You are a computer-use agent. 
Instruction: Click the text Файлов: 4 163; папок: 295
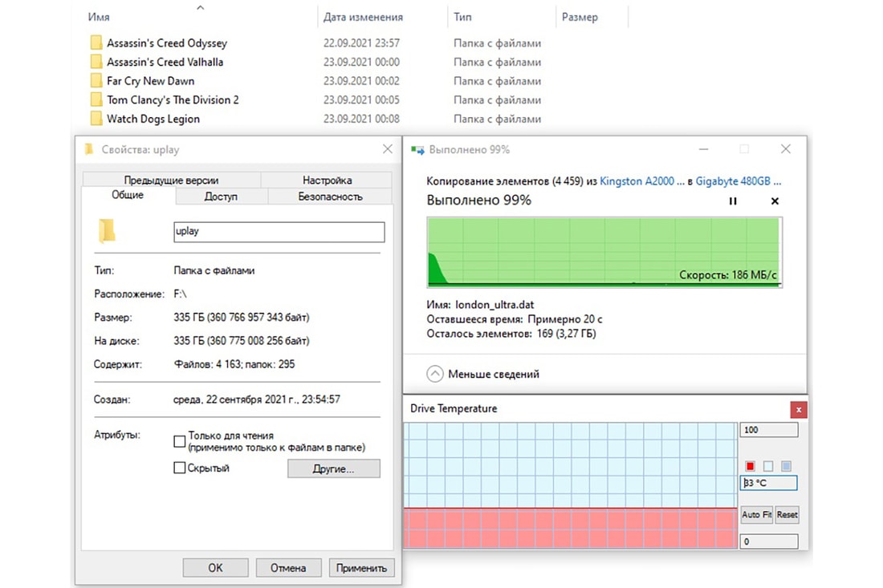pyautogui.click(x=234, y=364)
